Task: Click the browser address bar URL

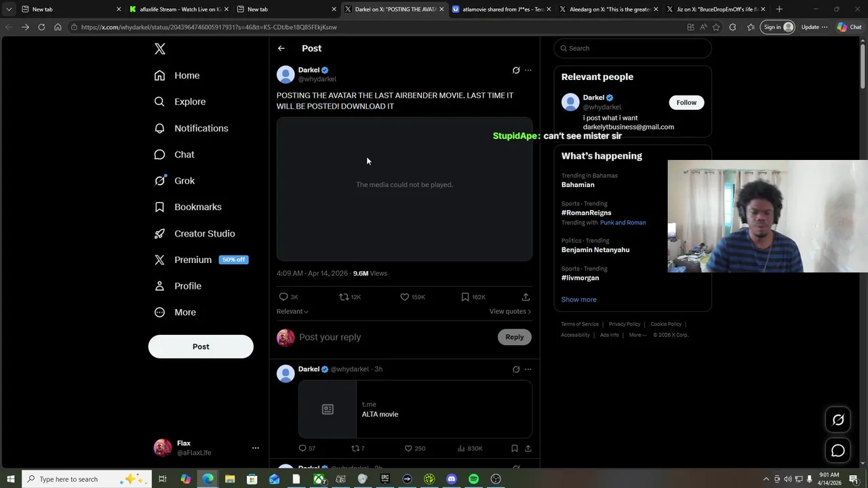Action: click(209, 27)
